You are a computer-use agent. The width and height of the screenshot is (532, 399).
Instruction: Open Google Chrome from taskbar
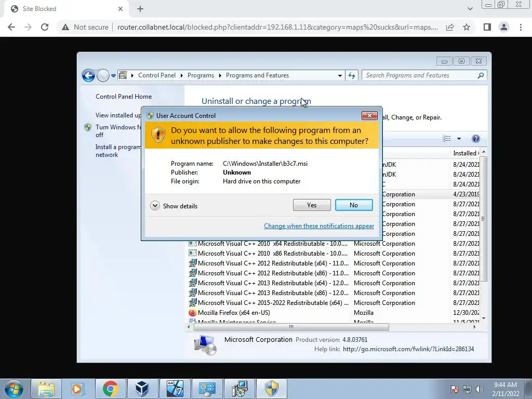pos(110,389)
